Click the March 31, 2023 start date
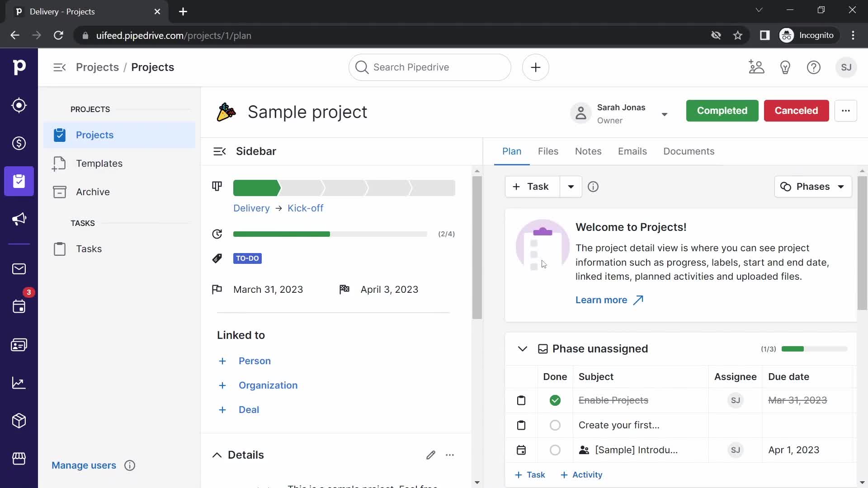This screenshot has height=488, width=868. point(268,290)
